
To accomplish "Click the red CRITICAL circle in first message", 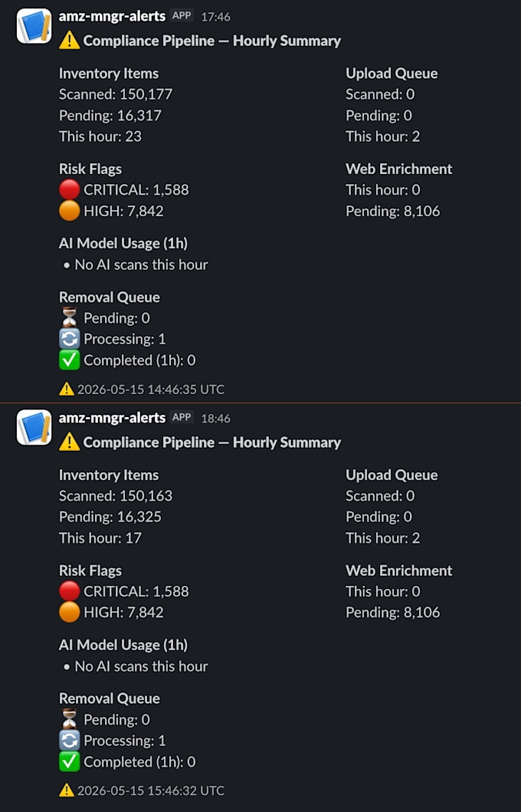I will pos(69,189).
